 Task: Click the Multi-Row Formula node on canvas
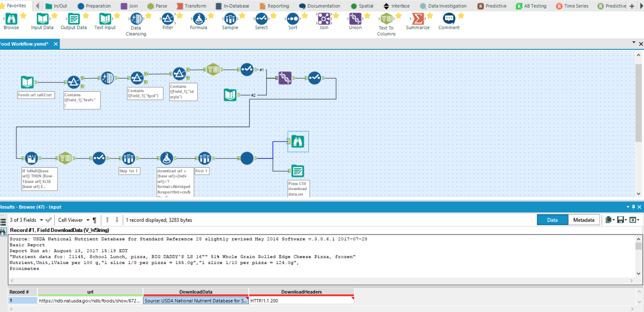31,158
